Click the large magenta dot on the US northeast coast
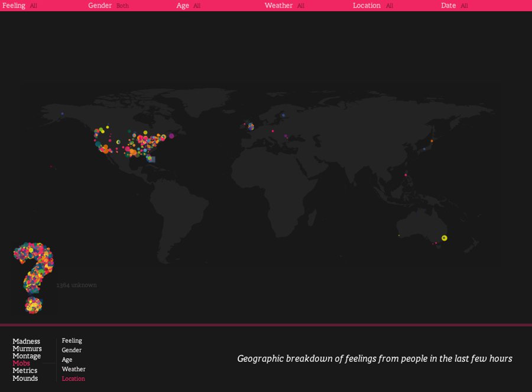Image resolution: width=532 pixels, height=392 pixels. coord(171,136)
